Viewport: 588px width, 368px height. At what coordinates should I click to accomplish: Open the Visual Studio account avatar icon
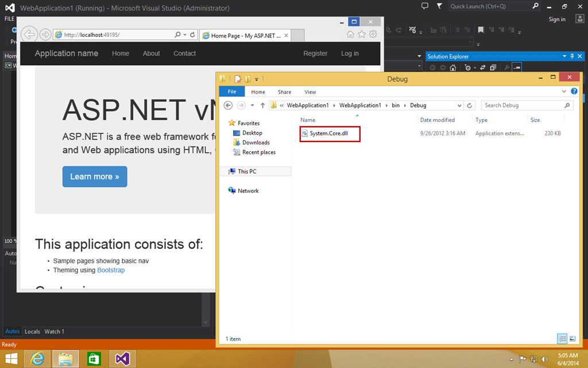pos(580,19)
